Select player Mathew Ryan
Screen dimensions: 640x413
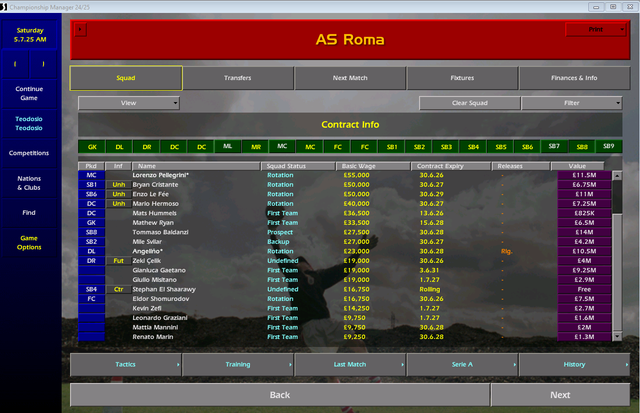click(x=153, y=223)
